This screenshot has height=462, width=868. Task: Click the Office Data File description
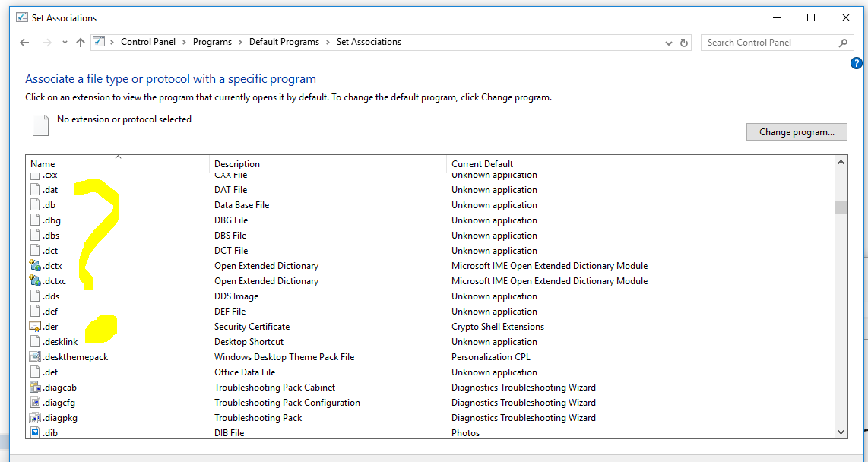pyautogui.click(x=245, y=372)
